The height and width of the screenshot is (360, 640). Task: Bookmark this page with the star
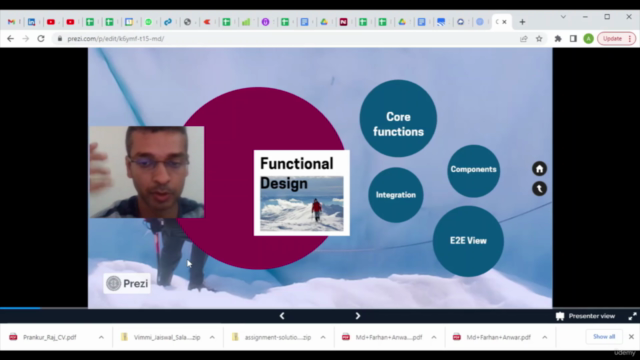[x=539, y=38]
